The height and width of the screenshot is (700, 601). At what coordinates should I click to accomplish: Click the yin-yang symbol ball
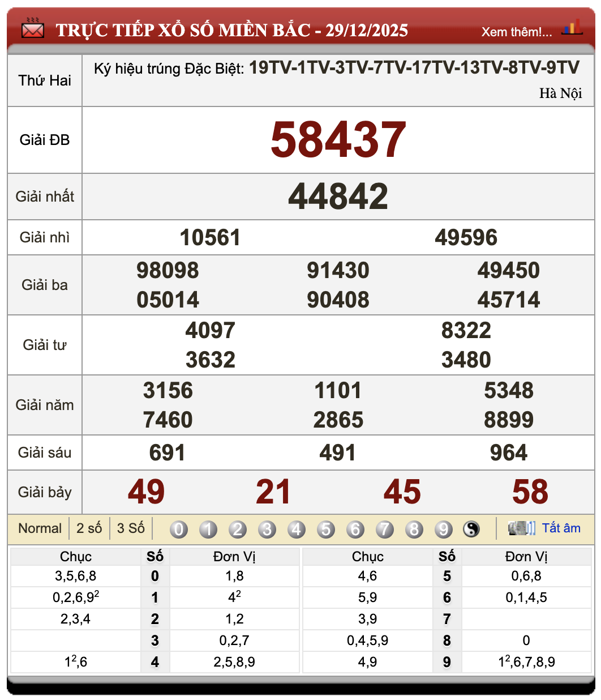(x=471, y=529)
